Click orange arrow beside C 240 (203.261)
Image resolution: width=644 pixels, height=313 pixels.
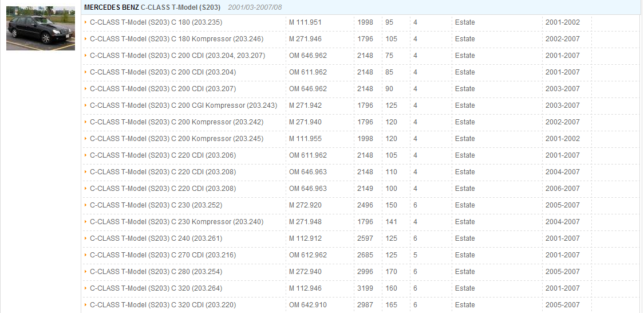85,238
